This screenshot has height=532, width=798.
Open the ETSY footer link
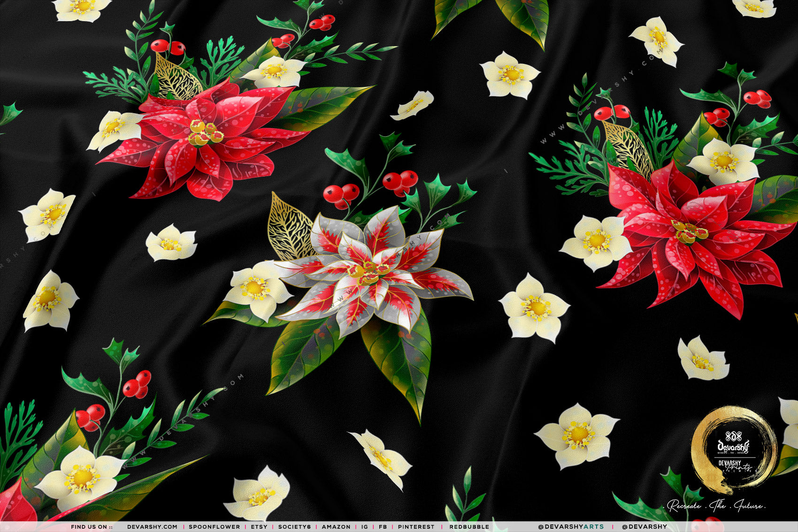pyautogui.click(x=259, y=527)
